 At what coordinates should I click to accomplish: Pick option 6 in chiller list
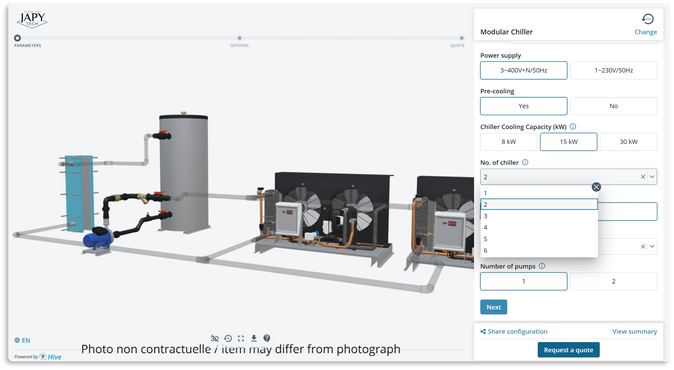(539, 251)
